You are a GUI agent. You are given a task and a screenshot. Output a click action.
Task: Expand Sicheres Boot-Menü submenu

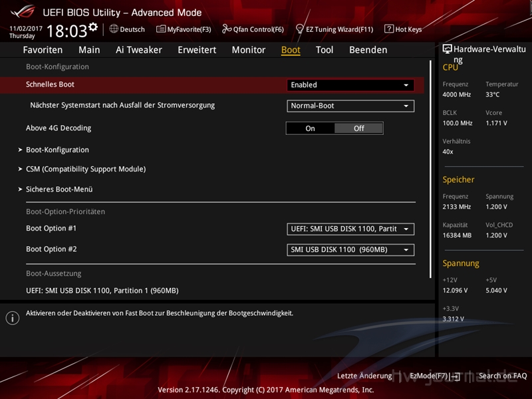coord(59,190)
